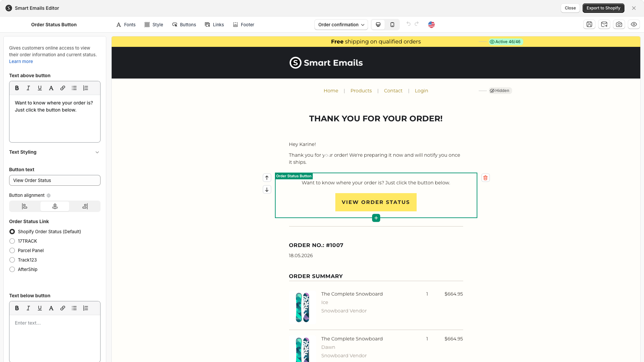
Task: Align button to the left
Action: [x=25, y=206]
